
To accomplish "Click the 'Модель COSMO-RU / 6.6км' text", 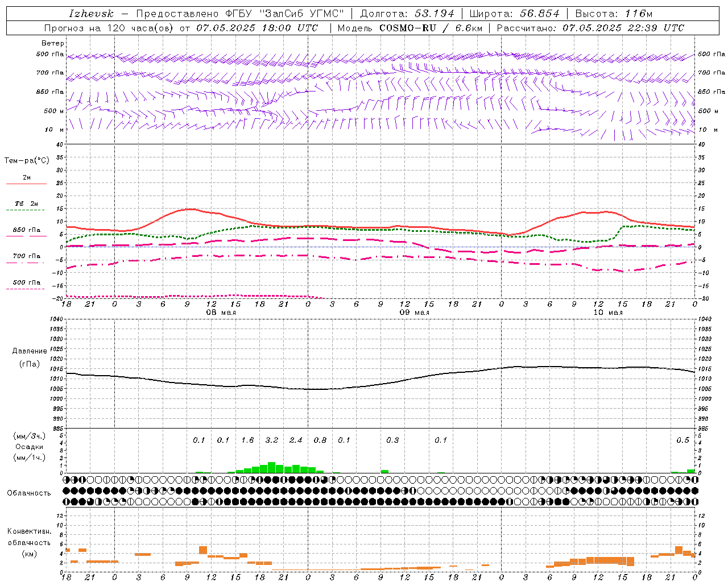I will click(x=409, y=28).
